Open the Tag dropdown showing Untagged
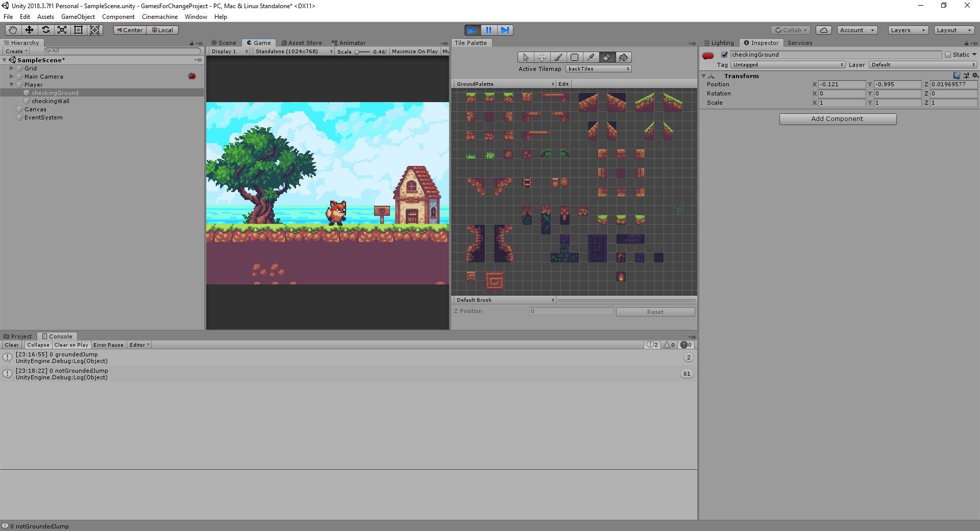The width and height of the screenshot is (980, 531). (x=788, y=65)
